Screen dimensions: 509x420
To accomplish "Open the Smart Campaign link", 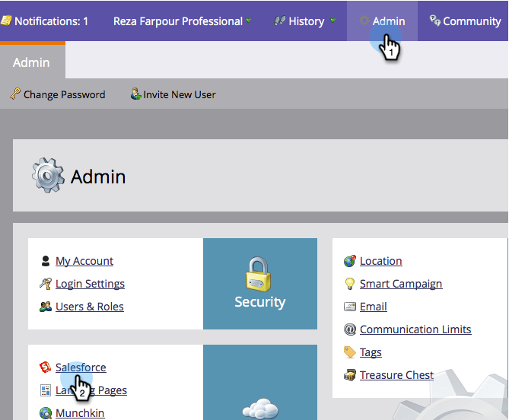I will pos(401,284).
